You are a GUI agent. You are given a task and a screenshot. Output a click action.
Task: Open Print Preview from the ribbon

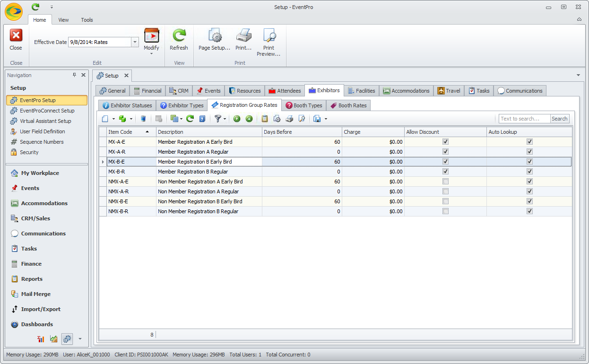[269, 43]
